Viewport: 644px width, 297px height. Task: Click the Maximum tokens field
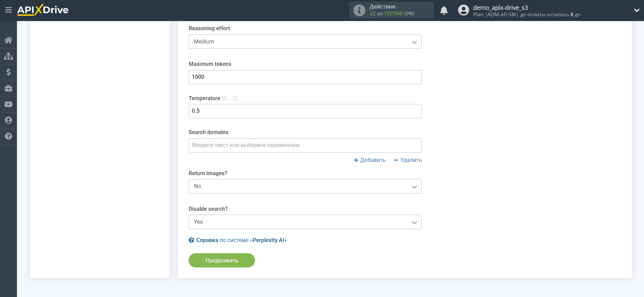point(305,77)
